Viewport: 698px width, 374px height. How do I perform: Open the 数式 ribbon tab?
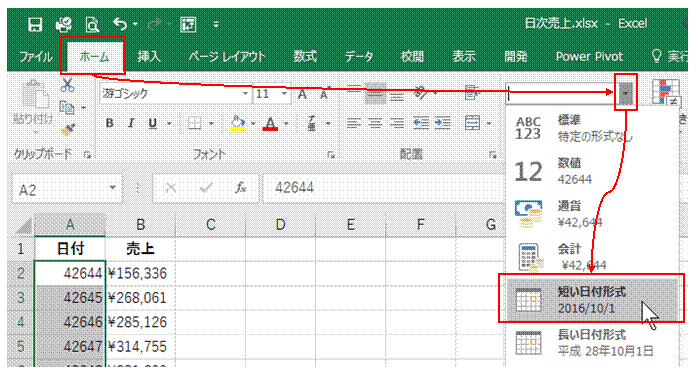pos(305,57)
